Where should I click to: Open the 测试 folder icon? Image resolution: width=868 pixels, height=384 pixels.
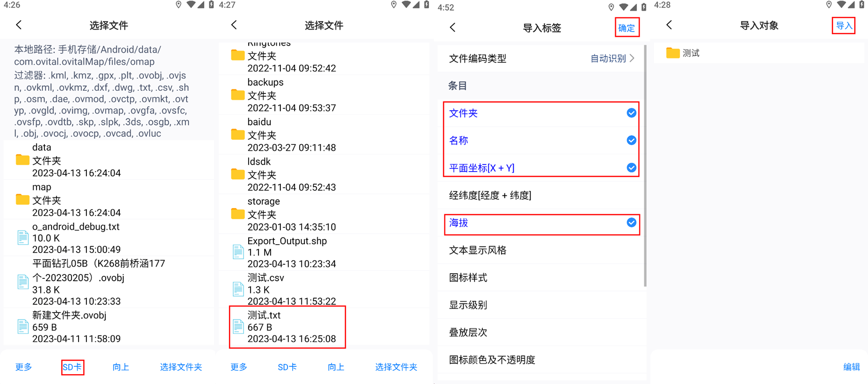[673, 53]
